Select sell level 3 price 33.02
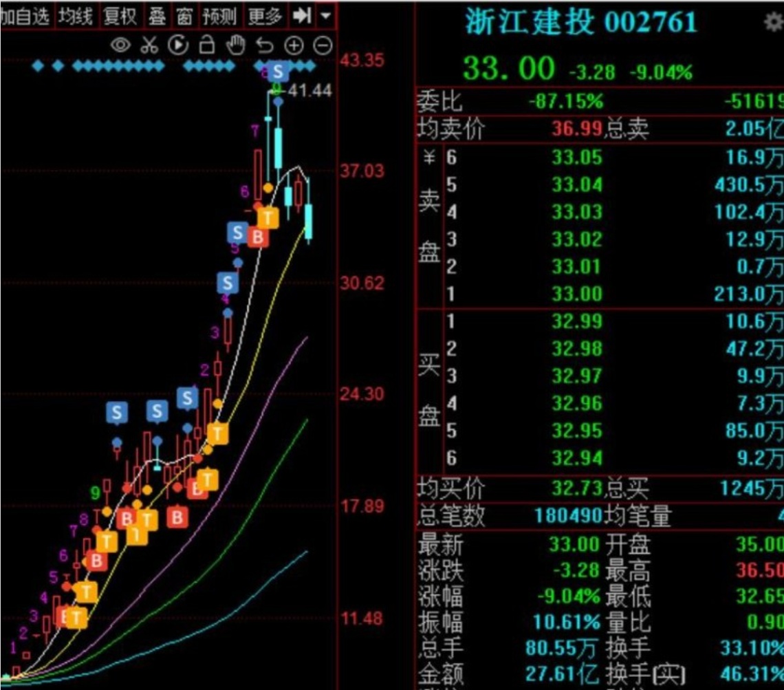784x690 pixels. (577, 239)
